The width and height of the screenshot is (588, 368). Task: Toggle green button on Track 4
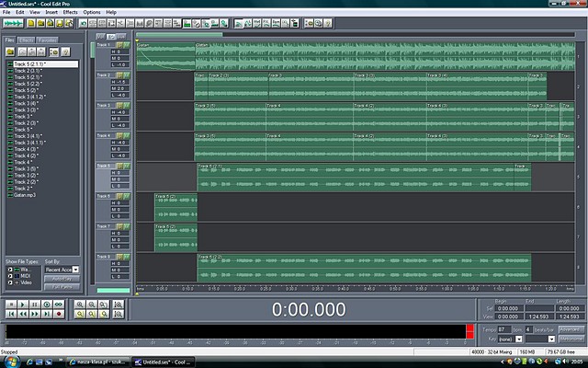(127, 135)
